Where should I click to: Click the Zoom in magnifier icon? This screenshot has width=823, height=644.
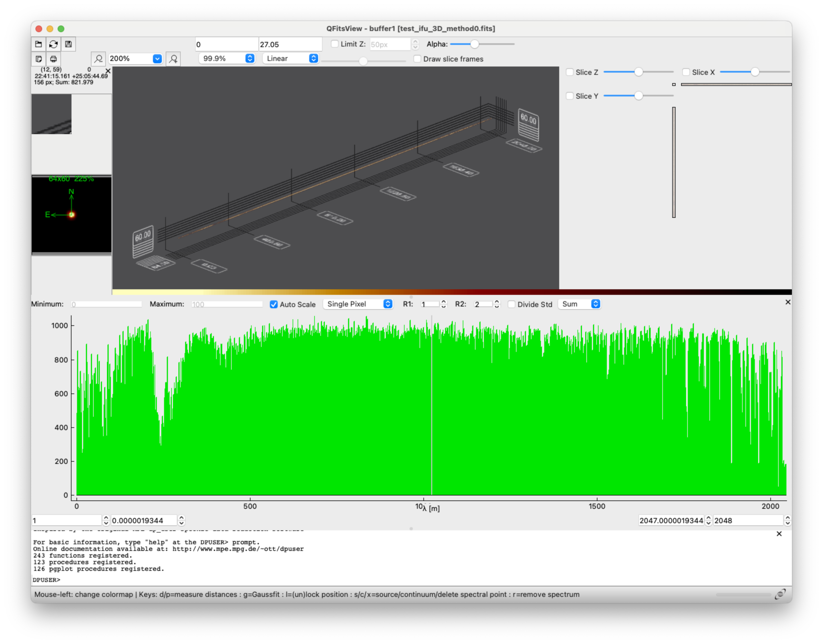tap(173, 59)
